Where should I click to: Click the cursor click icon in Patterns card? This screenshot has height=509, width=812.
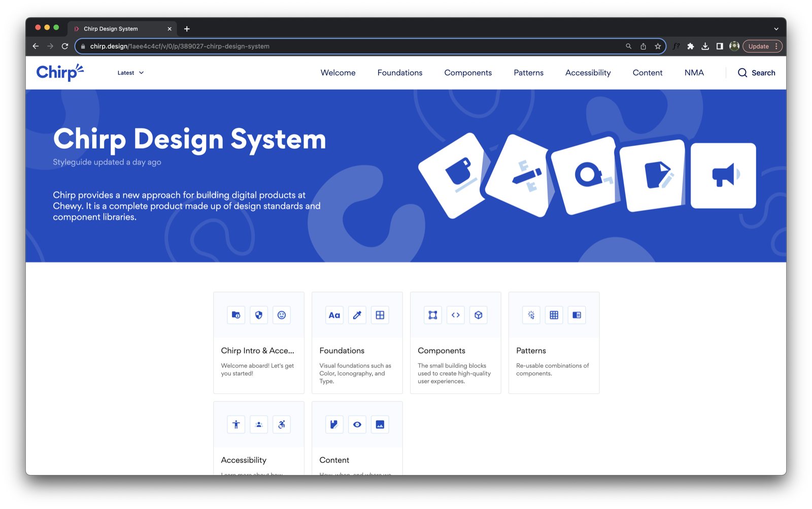(531, 315)
